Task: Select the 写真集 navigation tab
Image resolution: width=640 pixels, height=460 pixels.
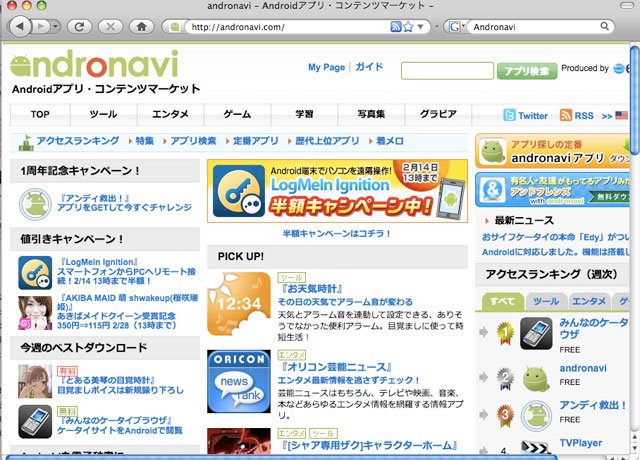Action: (371, 114)
